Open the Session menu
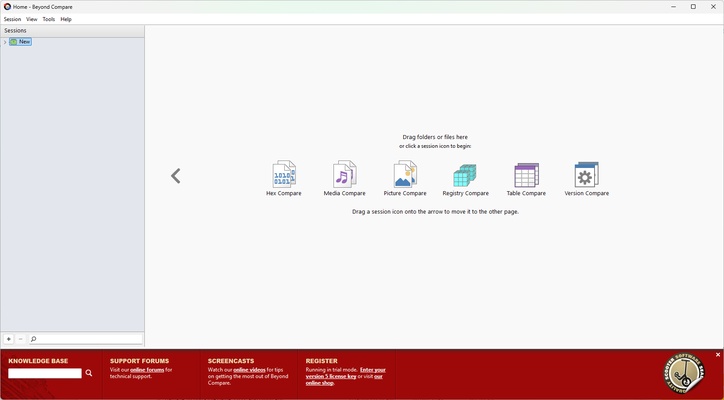This screenshot has width=724, height=400. (12, 19)
